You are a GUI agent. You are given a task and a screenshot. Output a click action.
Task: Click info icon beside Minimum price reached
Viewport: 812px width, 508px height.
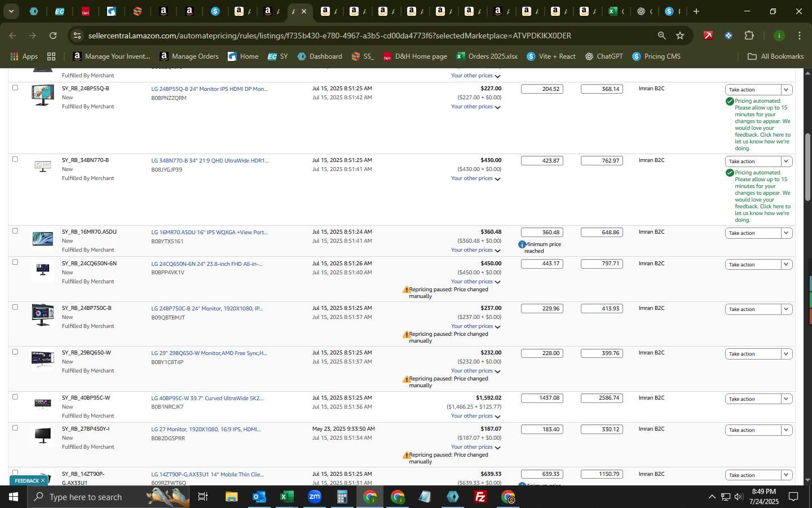[x=522, y=244]
